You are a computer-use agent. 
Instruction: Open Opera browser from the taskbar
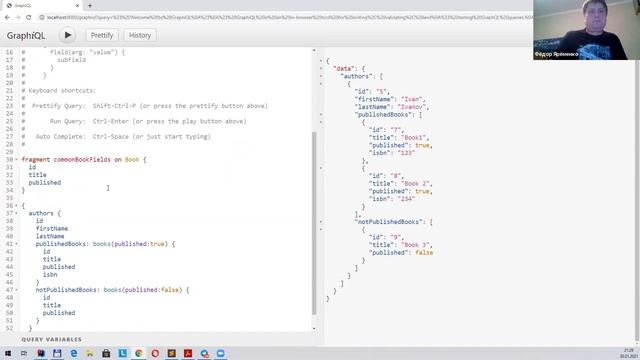click(155, 353)
